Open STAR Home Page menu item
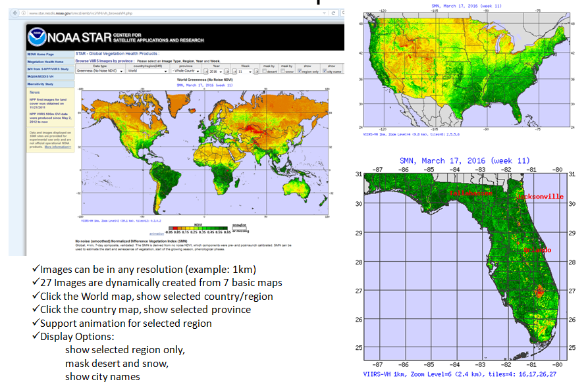Viewport: 588px width, 390px height. (41, 54)
